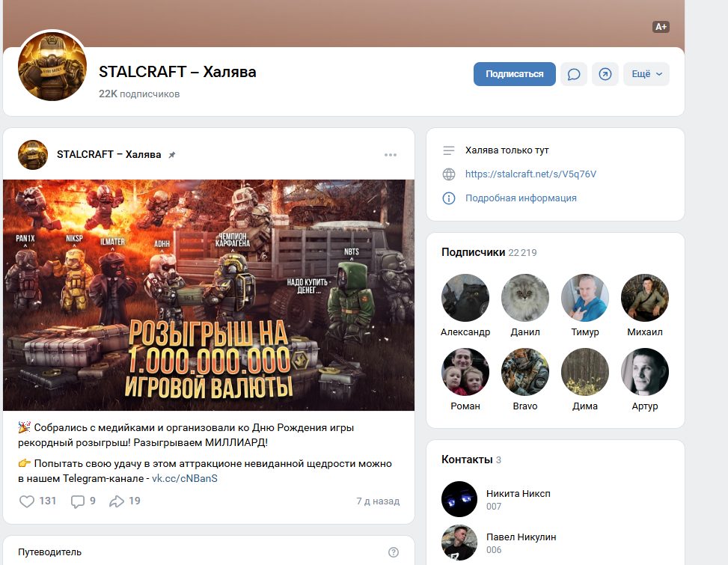Click the info circle icon

448,198
